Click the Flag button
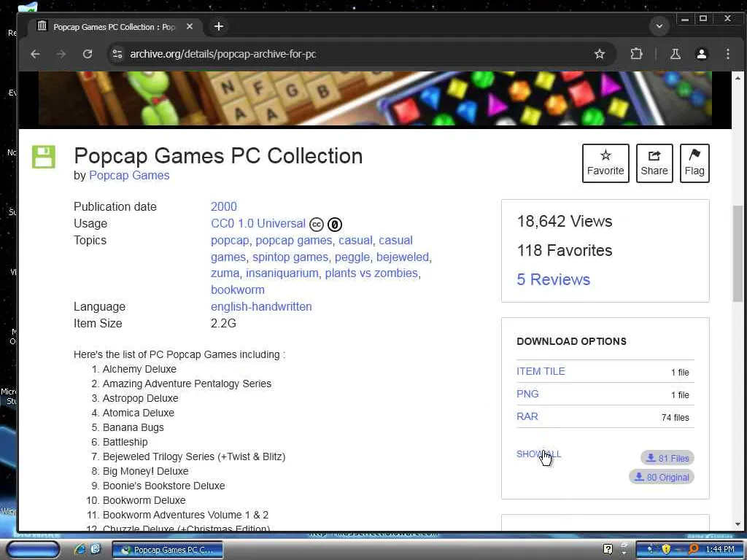Image resolution: width=747 pixels, height=560 pixels. pos(694,163)
